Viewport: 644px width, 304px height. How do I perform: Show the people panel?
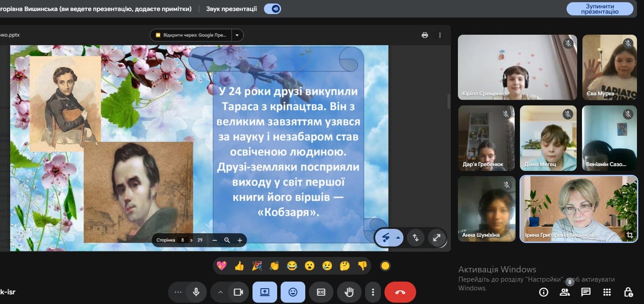[x=565, y=292]
